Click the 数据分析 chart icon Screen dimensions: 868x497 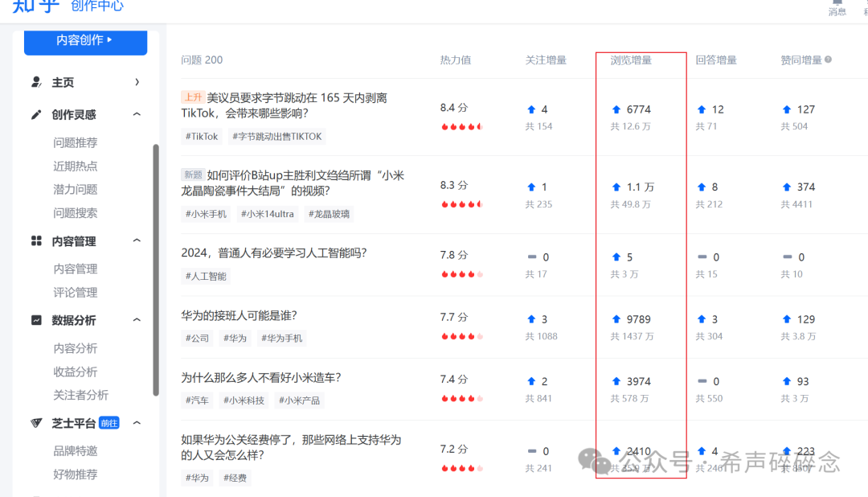tap(39, 320)
